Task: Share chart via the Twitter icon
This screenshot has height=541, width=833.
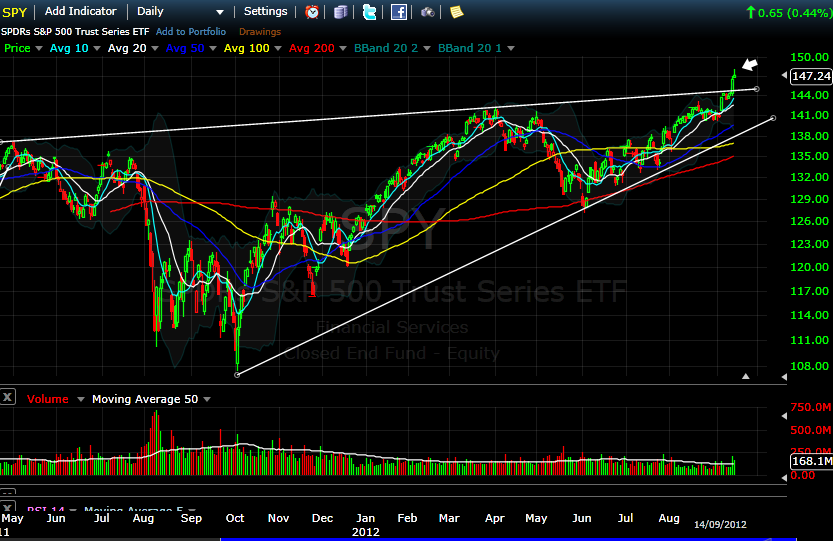Action: tap(369, 12)
